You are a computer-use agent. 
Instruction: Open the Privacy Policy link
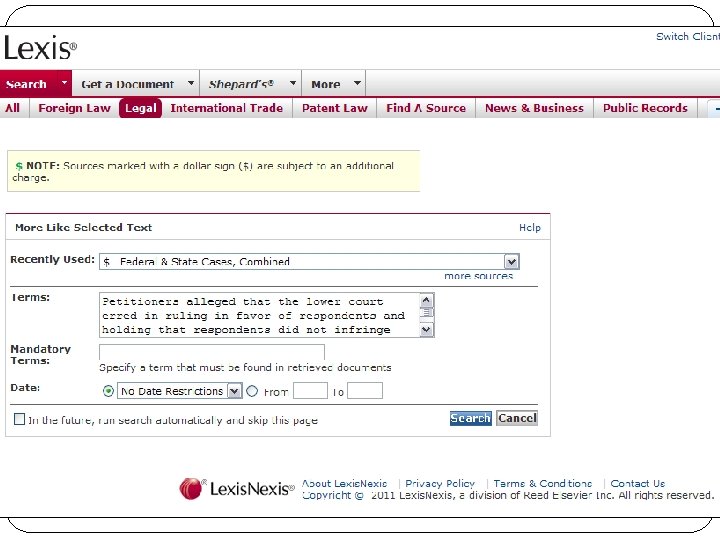(x=440, y=484)
